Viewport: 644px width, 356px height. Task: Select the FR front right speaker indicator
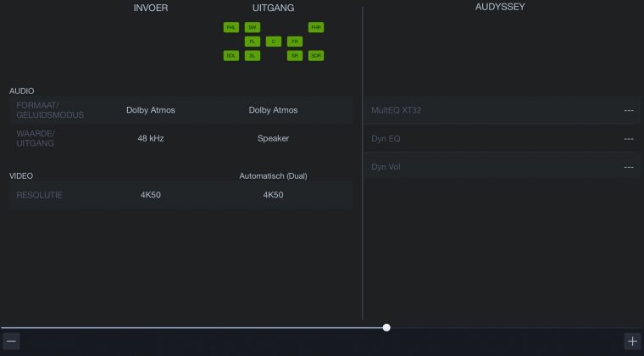point(294,42)
